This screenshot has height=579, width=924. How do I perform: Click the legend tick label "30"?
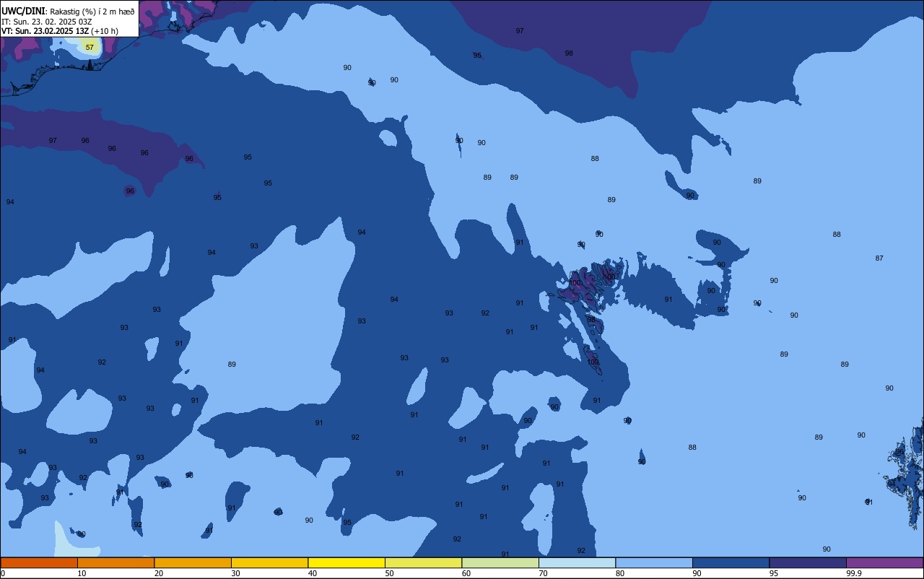coord(235,573)
